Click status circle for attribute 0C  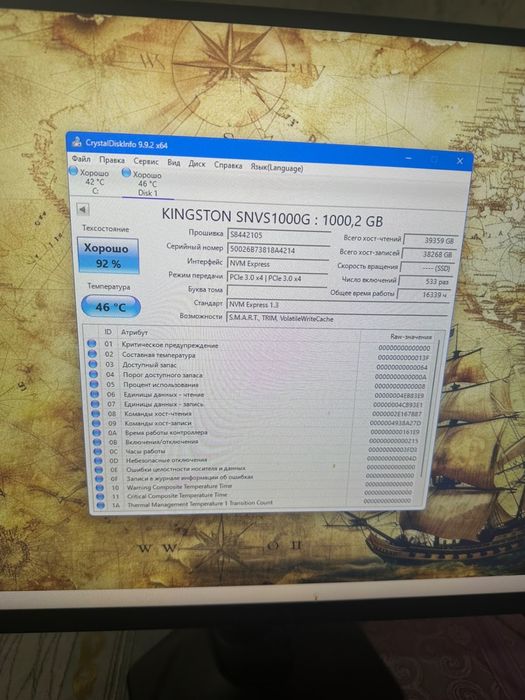tap(98, 451)
